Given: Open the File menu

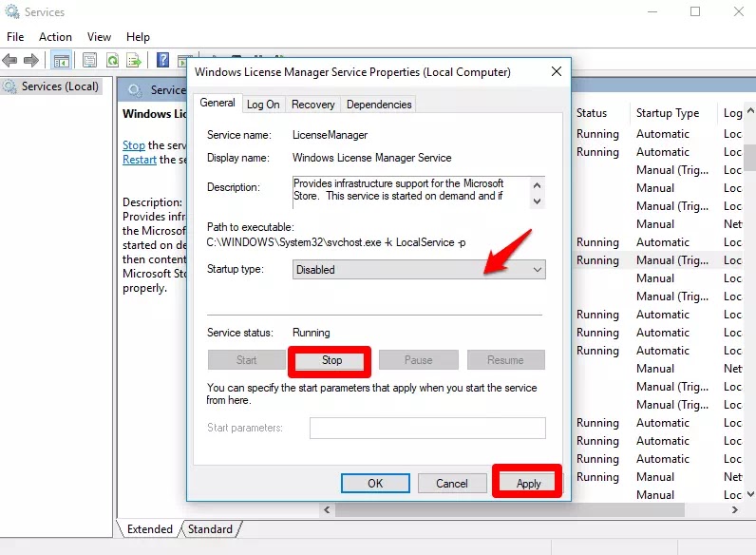Looking at the screenshot, I should pos(15,37).
